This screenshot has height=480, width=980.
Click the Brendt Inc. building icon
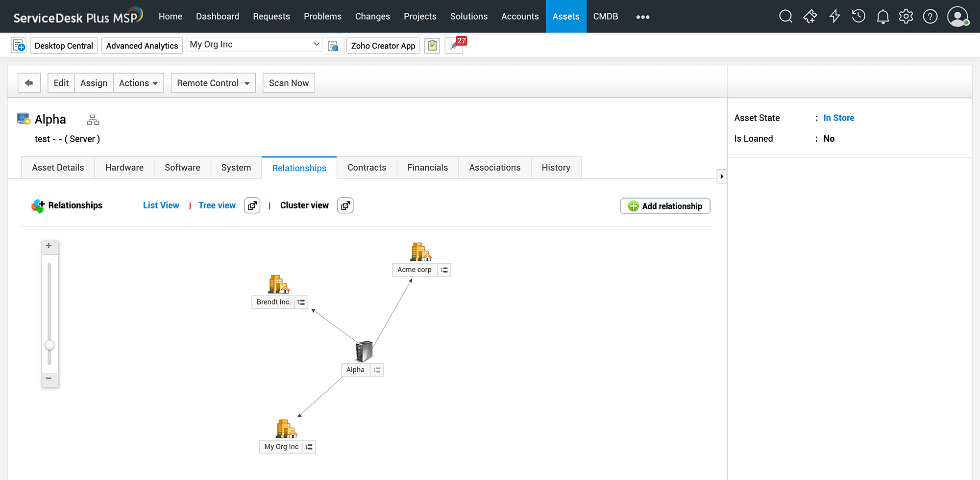tap(279, 284)
